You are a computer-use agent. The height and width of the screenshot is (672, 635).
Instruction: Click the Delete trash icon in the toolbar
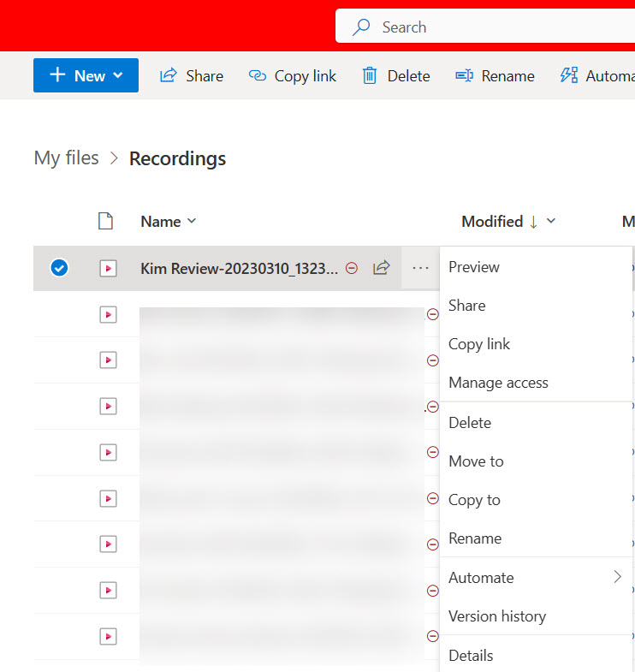(370, 75)
